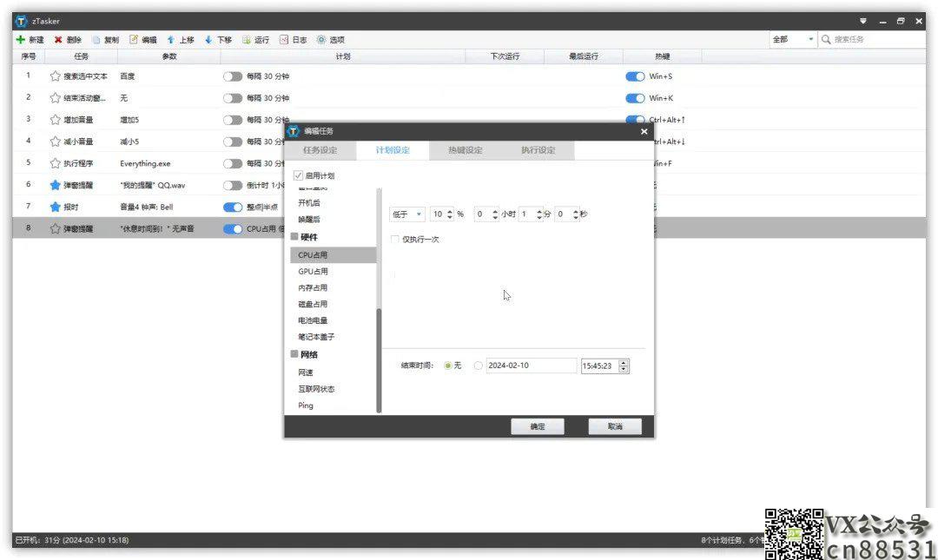Open the 日志 (Log) toolbar icon

[x=283, y=39]
